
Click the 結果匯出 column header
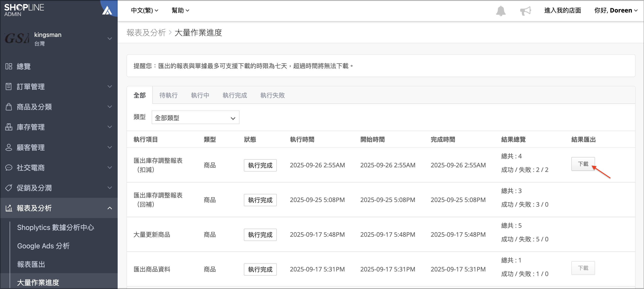point(583,140)
